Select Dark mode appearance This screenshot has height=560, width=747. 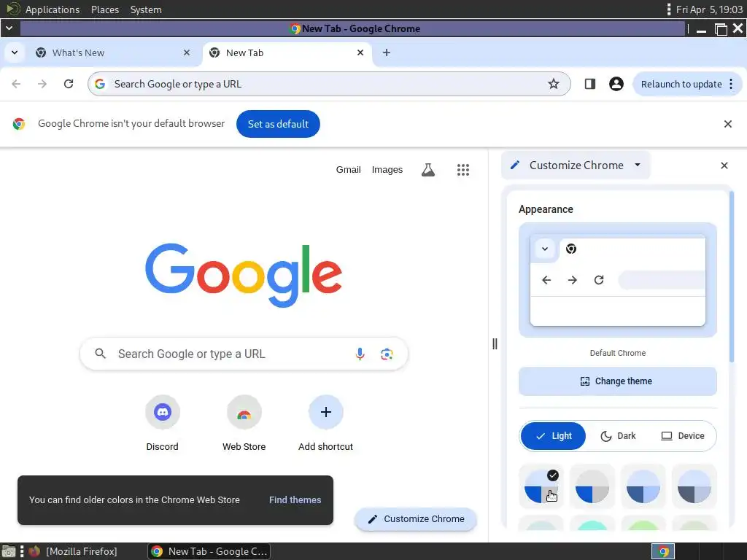pyautogui.click(x=618, y=436)
